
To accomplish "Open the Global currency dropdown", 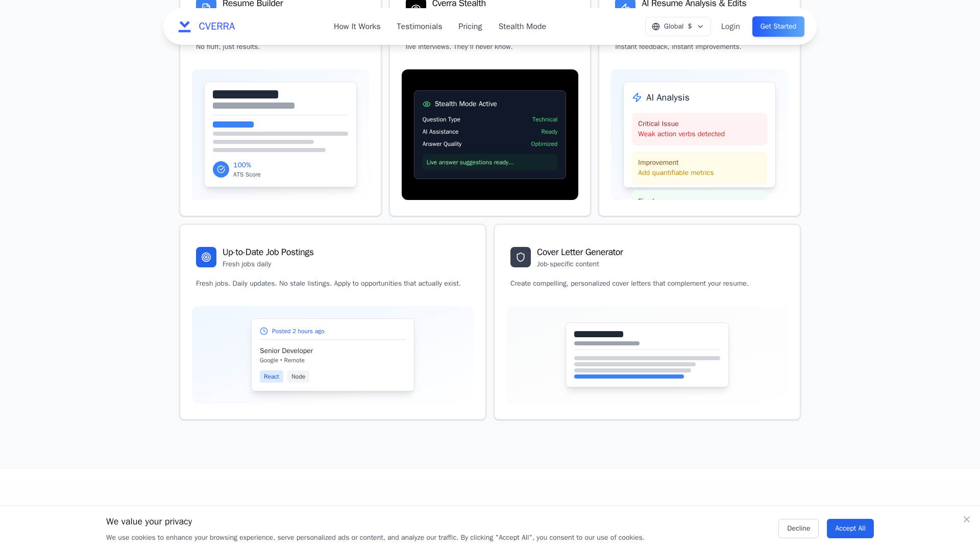I will click(678, 27).
